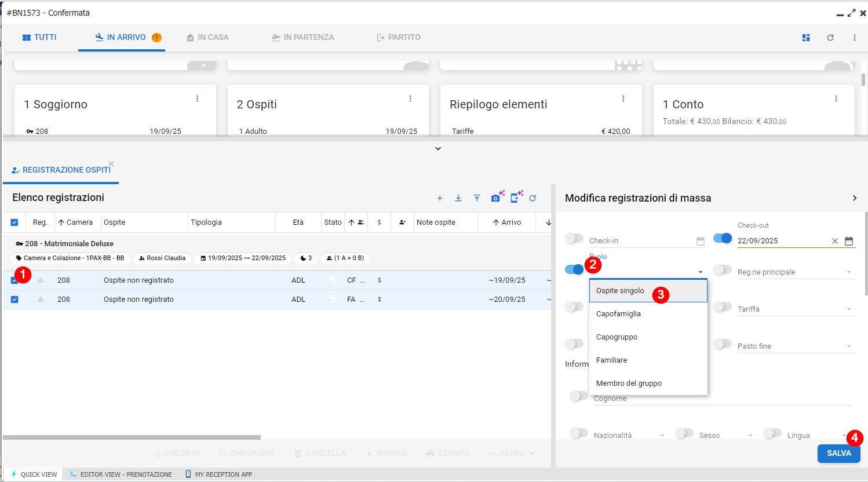
Task: Switch to the IN CASA tab
Action: pos(207,38)
